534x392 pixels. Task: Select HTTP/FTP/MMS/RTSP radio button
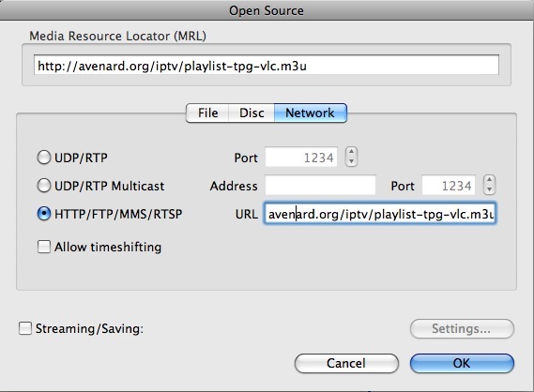tap(44, 214)
